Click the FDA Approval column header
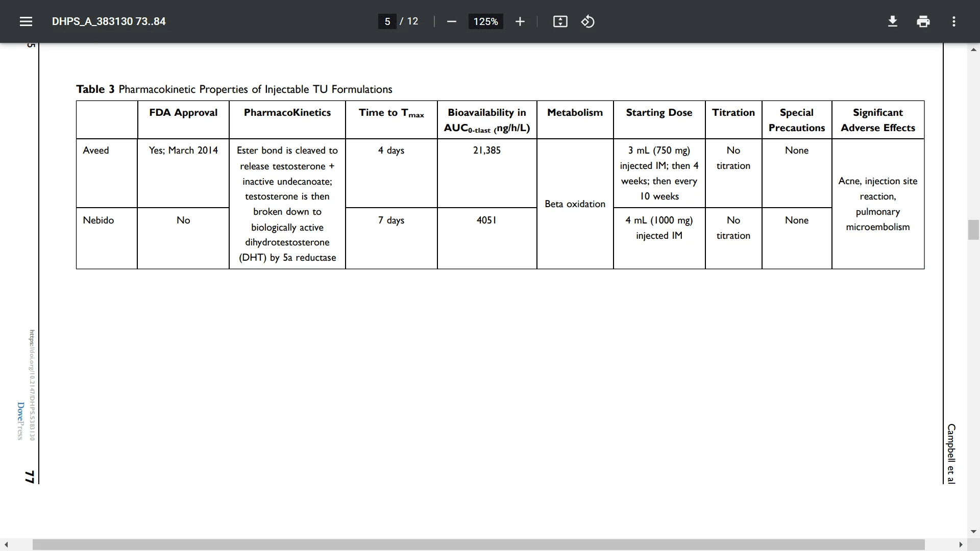The width and height of the screenshot is (980, 551). (x=183, y=112)
